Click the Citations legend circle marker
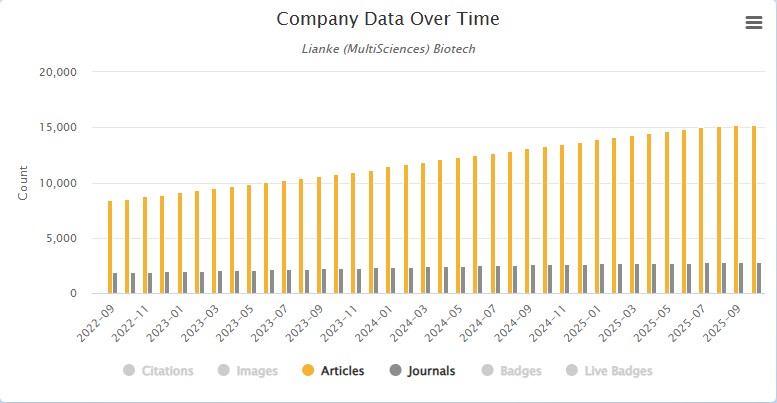Image resolution: width=777 pixels, height=403 pixels. point(129,371)
